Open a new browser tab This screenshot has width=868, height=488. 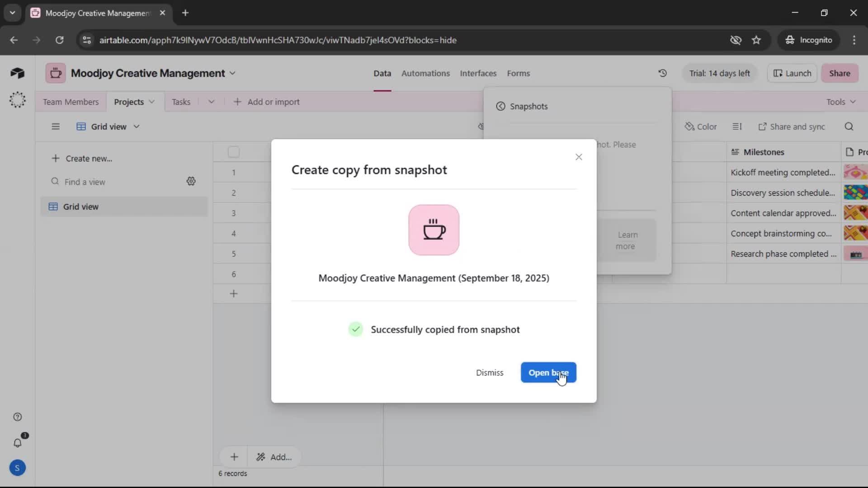click(x=185, y=13)
